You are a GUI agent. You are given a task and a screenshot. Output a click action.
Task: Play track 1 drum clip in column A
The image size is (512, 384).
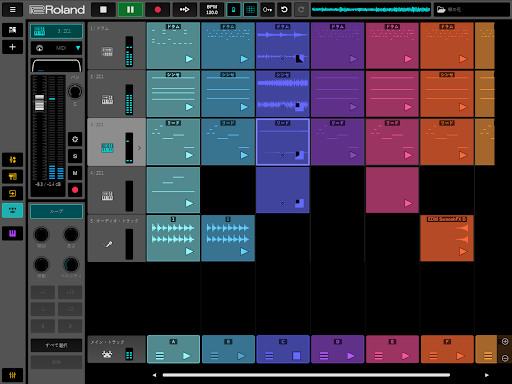tap(189, 59)
